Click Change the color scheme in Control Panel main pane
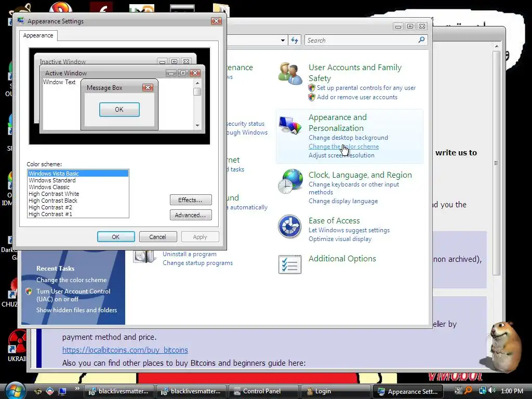 point(343,147)
